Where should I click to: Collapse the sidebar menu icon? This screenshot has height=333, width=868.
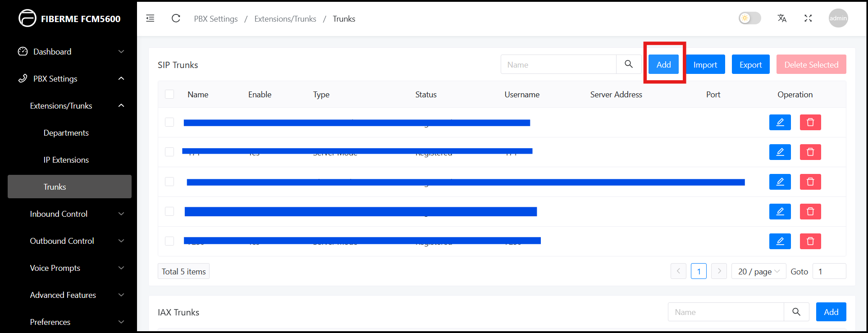[150, 18]
